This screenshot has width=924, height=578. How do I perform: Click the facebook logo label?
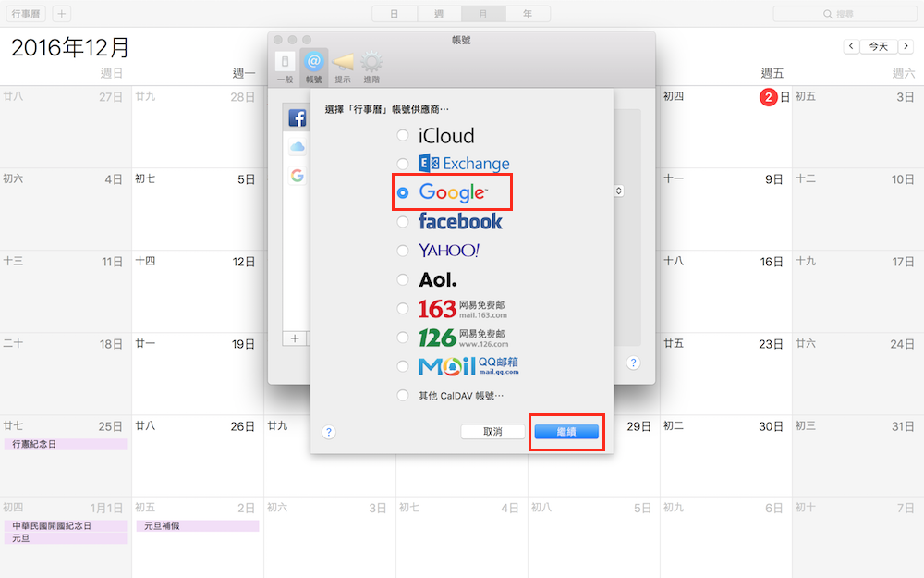pos(460,222)
